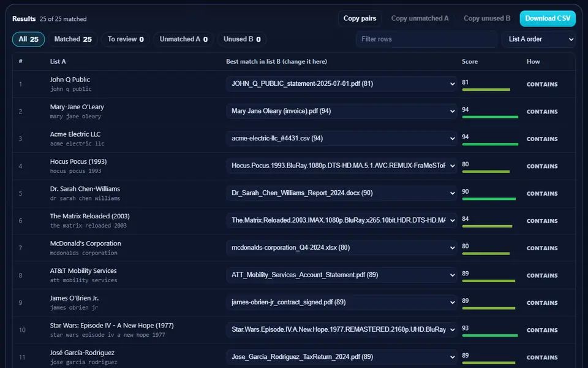Click the List A column header
Image resolution: width=588 pixels, height=368 pixels.
pos(58,61)
